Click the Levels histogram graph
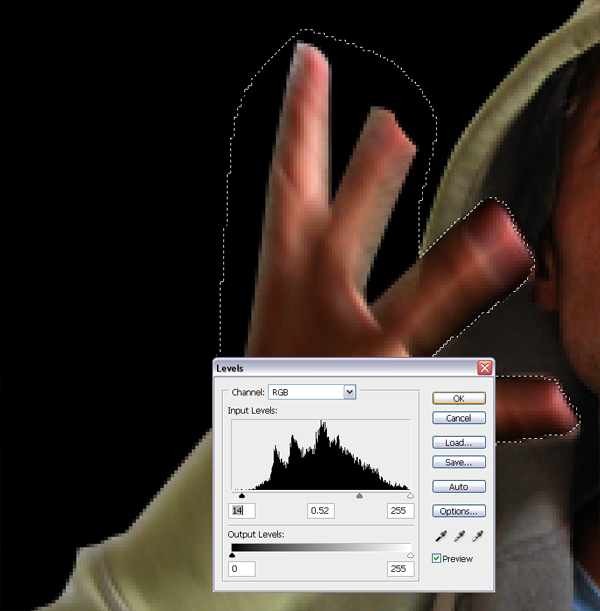 (x=321, y=455)
